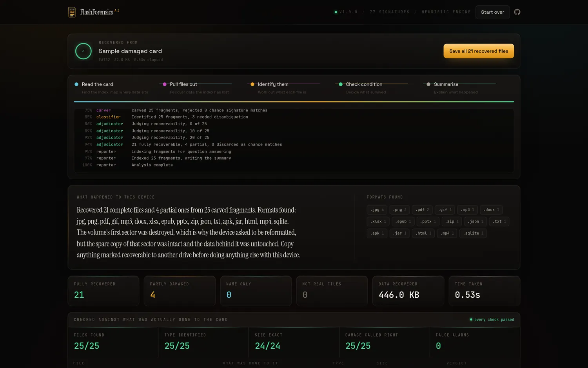Image resolution: width=588 pixels, height=368 pixels.
Task: Click 'Indexing fragments for question answering' line
Action: coord(181,151)
